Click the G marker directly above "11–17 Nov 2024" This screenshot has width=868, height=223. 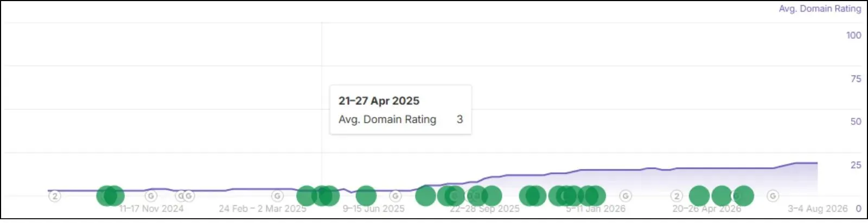pos(151,196)
